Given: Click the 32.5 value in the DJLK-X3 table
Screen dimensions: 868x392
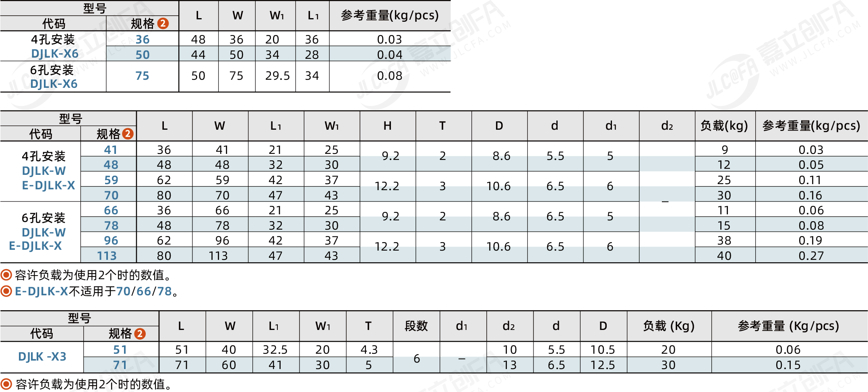Looking at the screenshot, I should [x=275, y=350].
